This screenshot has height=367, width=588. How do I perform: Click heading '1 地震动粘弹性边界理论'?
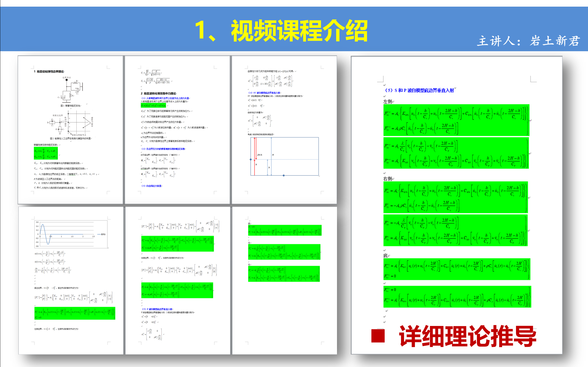[x=49, y=72]
